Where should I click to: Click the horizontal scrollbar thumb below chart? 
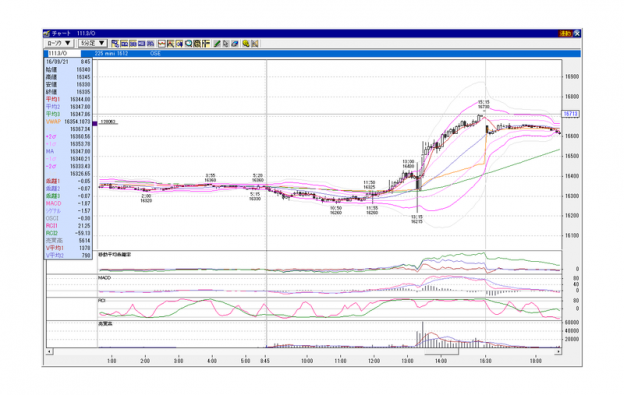442,352
